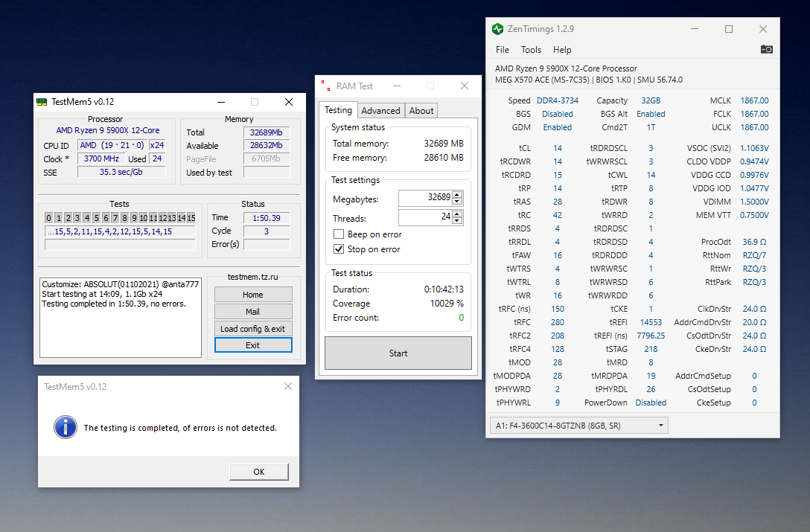
Task: Click the RAM Test title bar icon
Action: 325,86
